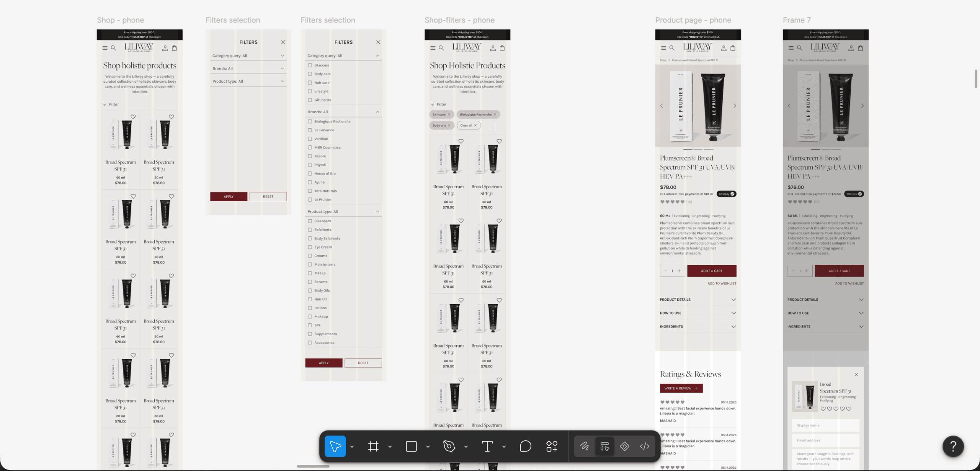Viewport: 980px width, 471px height.
Task: Check the Le Prunier checkbox
Action: coord(310,200)
